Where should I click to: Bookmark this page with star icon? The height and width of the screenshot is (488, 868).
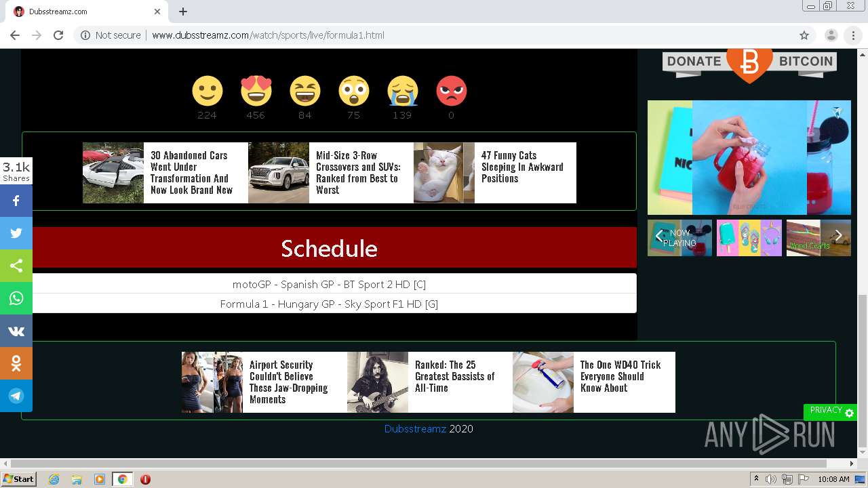point(804,35)
